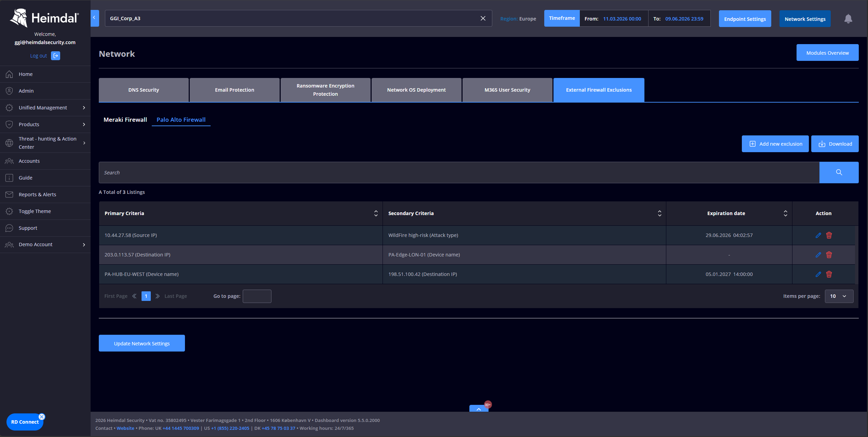The image size is (868, 437).
Task: Sort by Primary Criteria column
Action: point(376,213)
